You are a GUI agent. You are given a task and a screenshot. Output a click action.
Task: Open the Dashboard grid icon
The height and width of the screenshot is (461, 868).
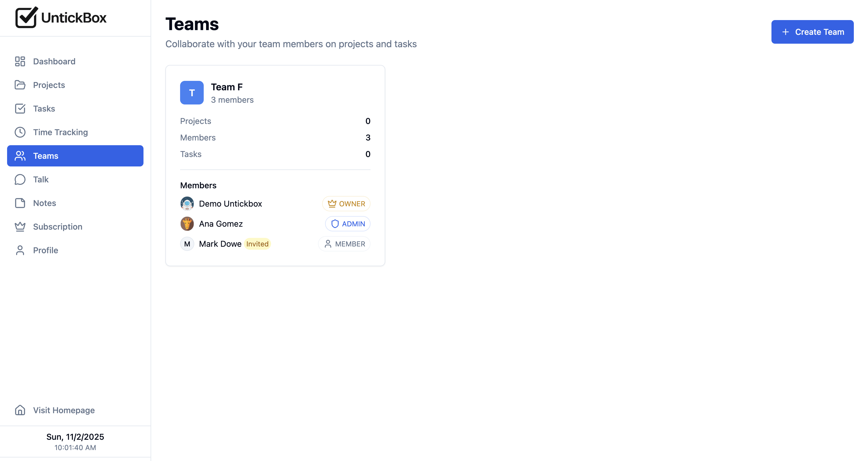(x=20, y=61)
